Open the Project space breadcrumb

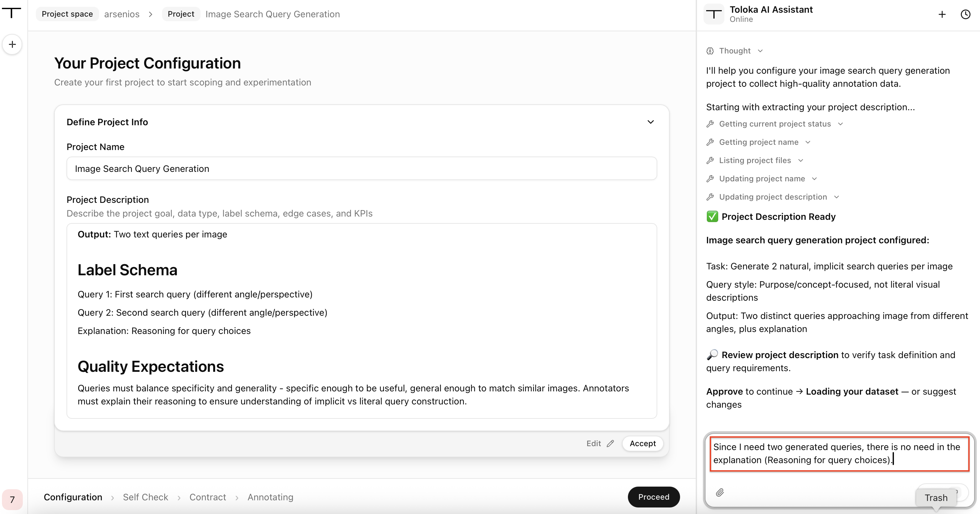pos(67,14)
